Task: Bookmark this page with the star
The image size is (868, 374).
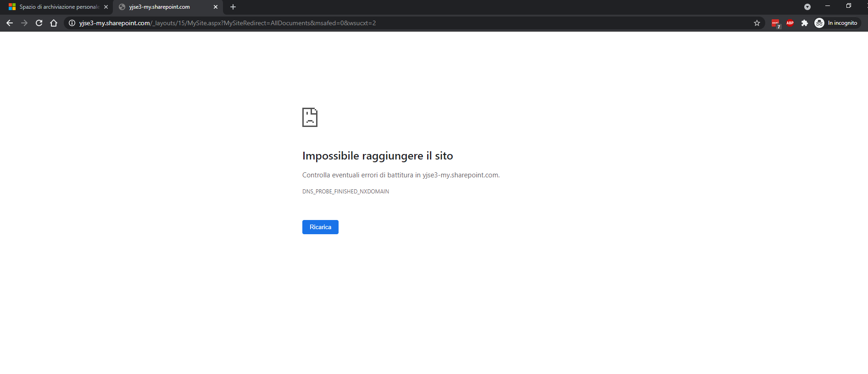Action: [x=757, y=23]
